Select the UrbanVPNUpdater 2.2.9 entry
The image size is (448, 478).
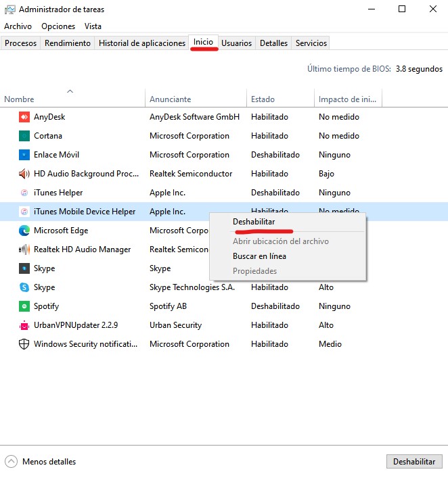click(x=76, y=325)
